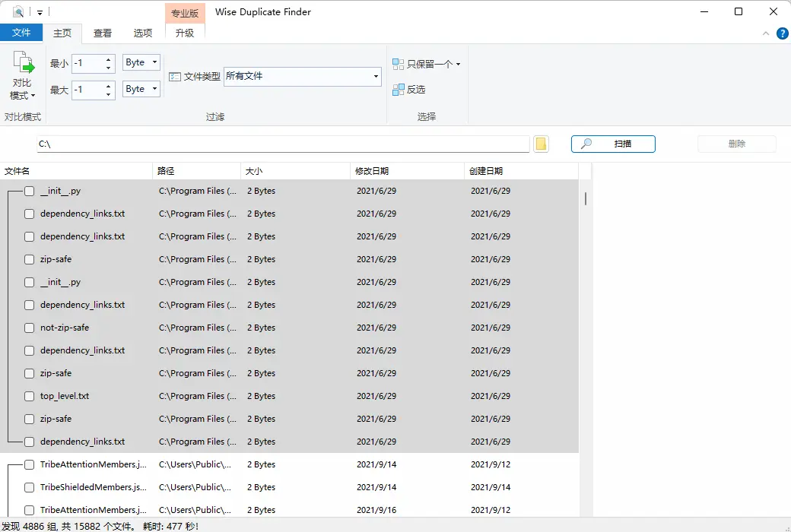Click the Invert Selection (反选) icon

[398, 90]
